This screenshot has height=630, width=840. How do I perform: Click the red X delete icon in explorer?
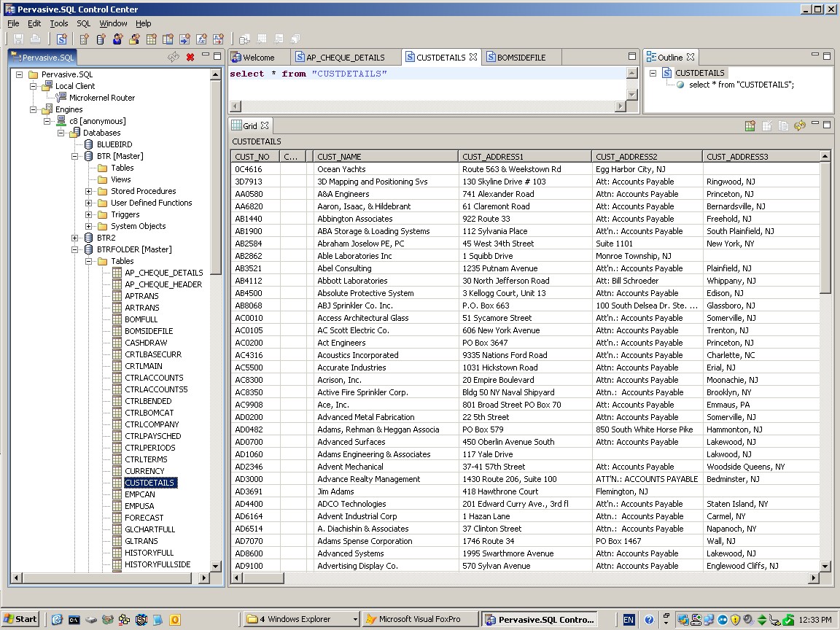[x=190, y=57]
